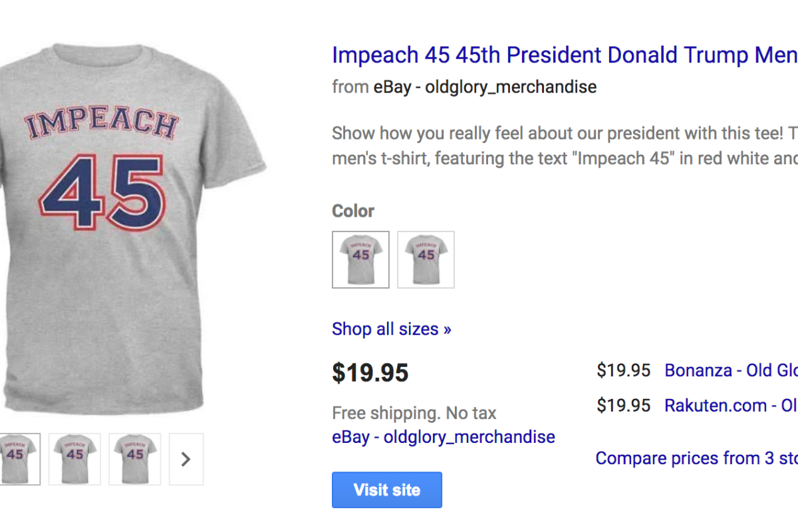Click the next thumbnails chevron arrow
The height and width of the screenshot is (532, 798).
(x=186, y=459)
